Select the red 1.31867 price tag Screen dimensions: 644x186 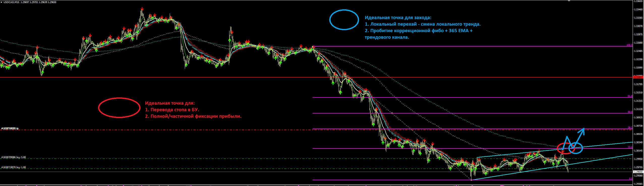pyautogui.click(x=638, y=77)
